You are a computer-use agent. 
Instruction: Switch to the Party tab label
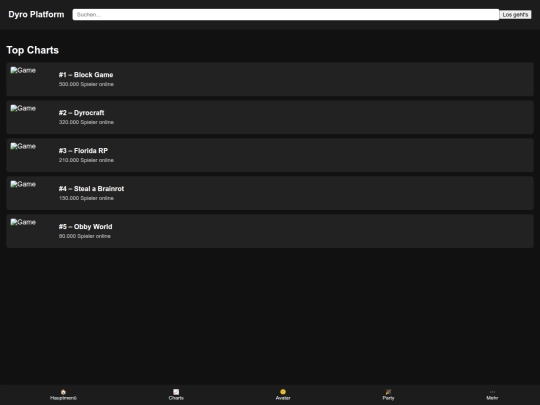(388, 398)
